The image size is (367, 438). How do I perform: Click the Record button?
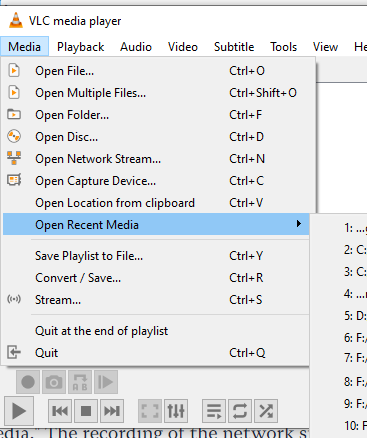(28, 382)
